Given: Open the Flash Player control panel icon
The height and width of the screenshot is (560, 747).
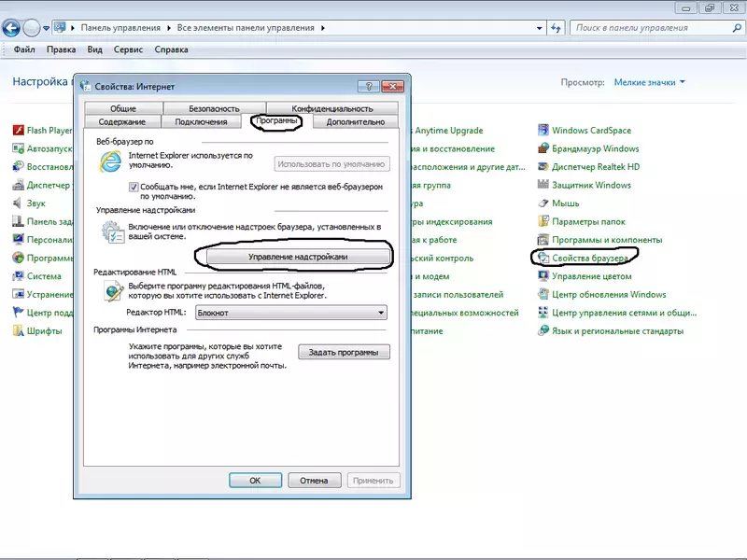Looking at the screenshot, I should pyautogui.click(x=18, y=130).
